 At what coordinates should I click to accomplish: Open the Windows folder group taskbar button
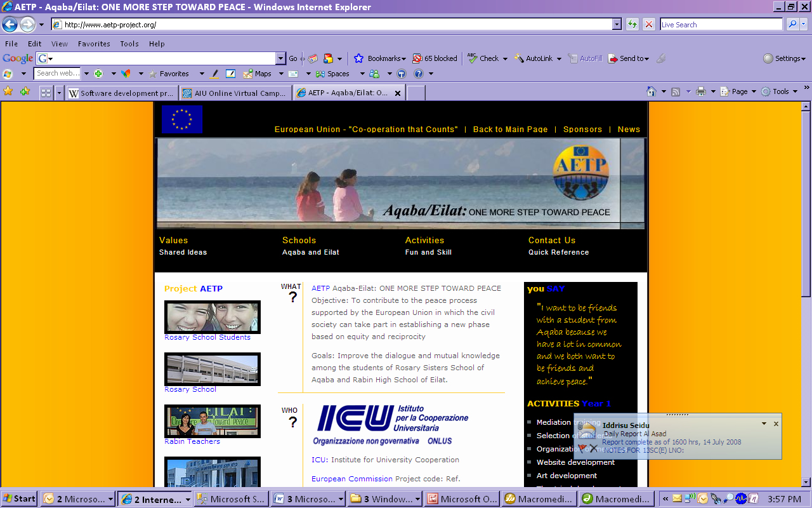(x=384, y=499)
